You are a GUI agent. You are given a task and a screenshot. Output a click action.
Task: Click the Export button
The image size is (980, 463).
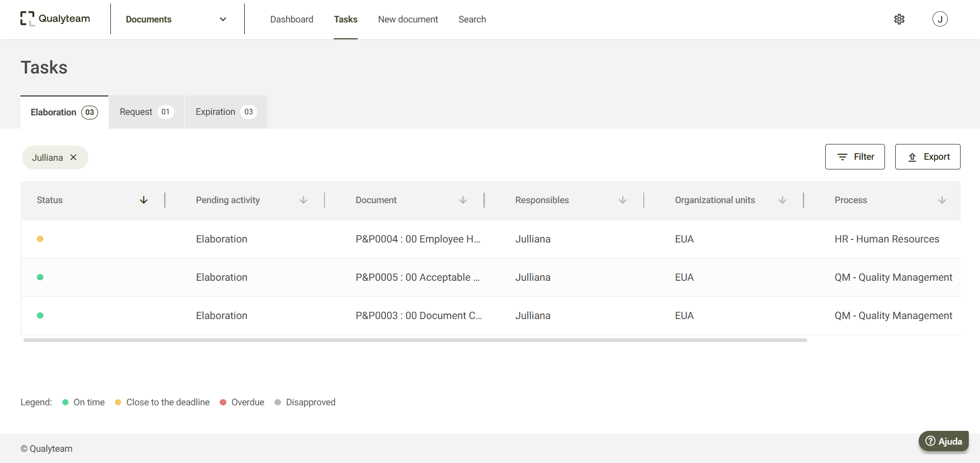928,157
